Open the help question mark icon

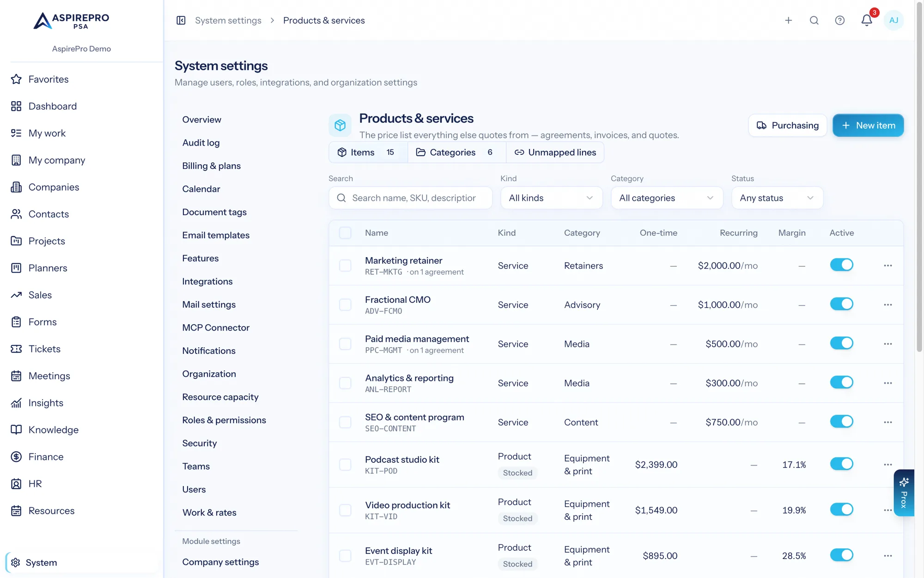coord(840,20)
